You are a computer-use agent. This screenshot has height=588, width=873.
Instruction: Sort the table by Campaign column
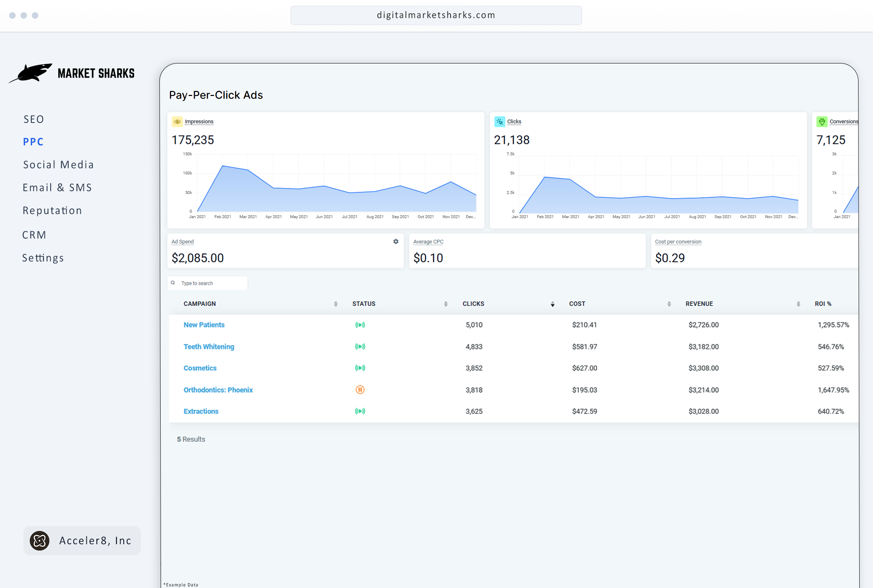[336, 304]
